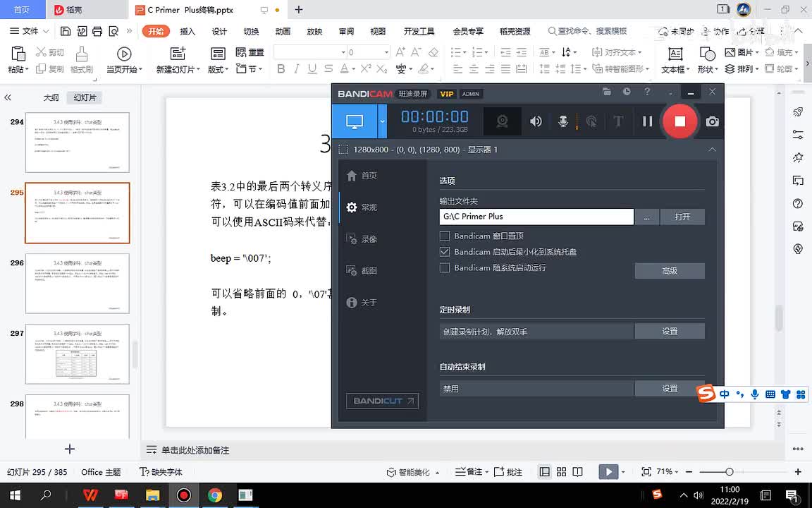This screenshot has height=508, width=812.
Task: Switch to the 动画 ribbon tab
Action: click(283, 31)
